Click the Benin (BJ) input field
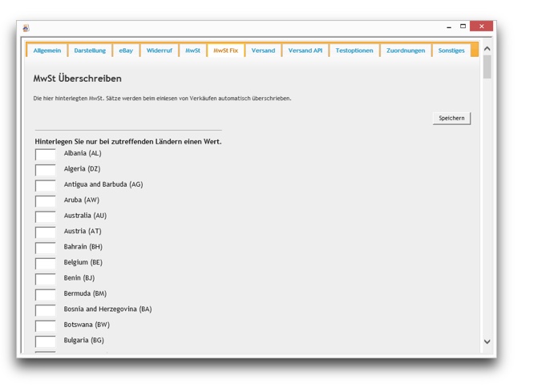 tap(45, 279)
